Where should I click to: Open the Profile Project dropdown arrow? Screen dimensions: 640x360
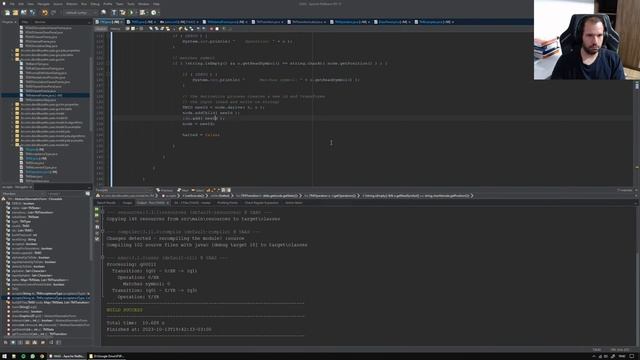click(159, 13)
